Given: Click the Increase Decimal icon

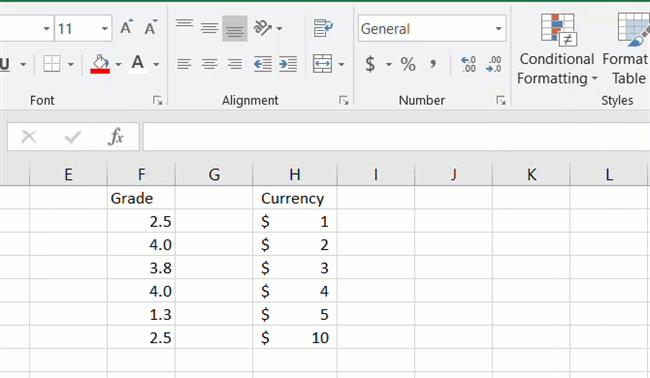Looking at the screenshot, I should [x=469, y=64].
